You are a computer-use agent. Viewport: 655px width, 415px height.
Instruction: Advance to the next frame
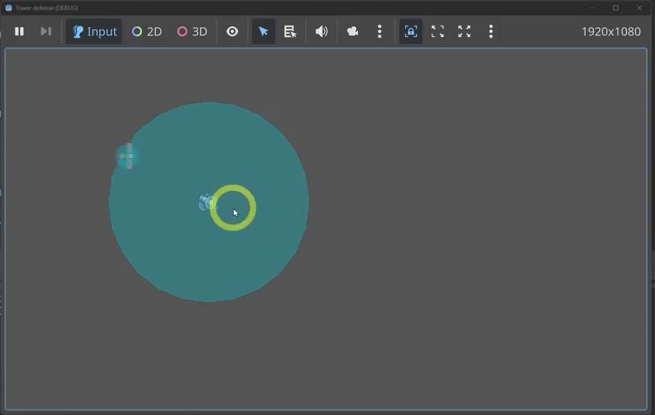coord(46,31)
